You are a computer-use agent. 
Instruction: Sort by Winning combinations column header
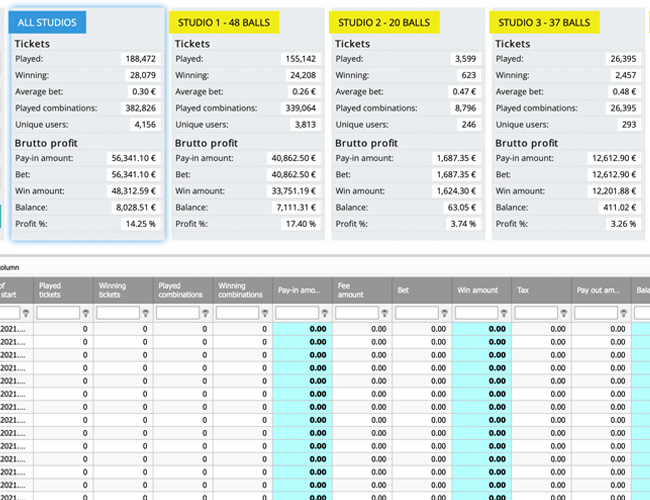pyautogui.click(x=243, y=290)
